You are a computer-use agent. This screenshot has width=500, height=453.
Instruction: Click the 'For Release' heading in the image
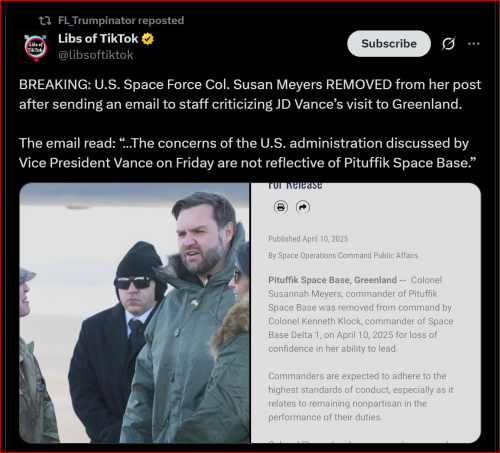point(295,186)
